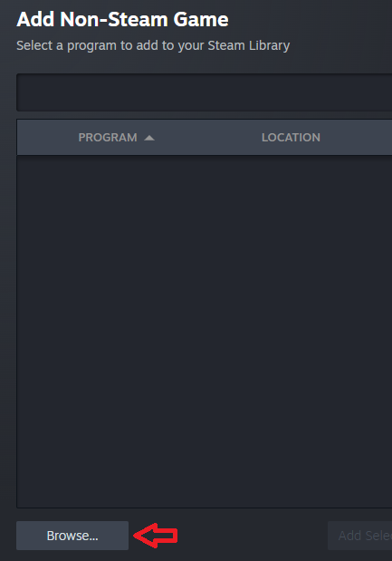
Task: Select the Add Non-Steam Game title text
Action: [122, 19]
